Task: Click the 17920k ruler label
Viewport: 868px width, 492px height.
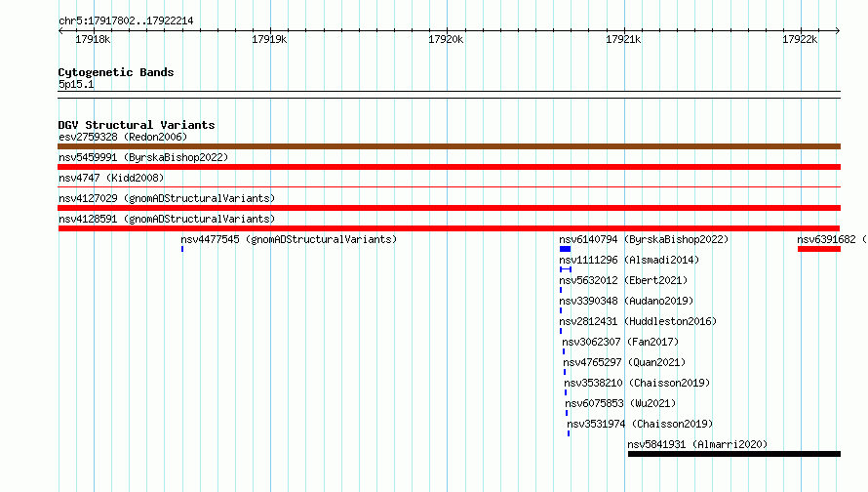Action: click(x=446, y=39)
